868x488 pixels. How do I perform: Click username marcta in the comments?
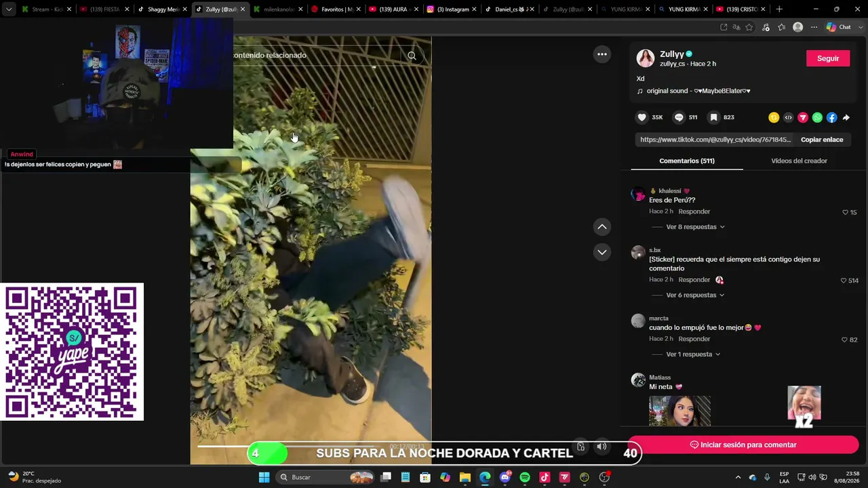click(x=658, y=319)
